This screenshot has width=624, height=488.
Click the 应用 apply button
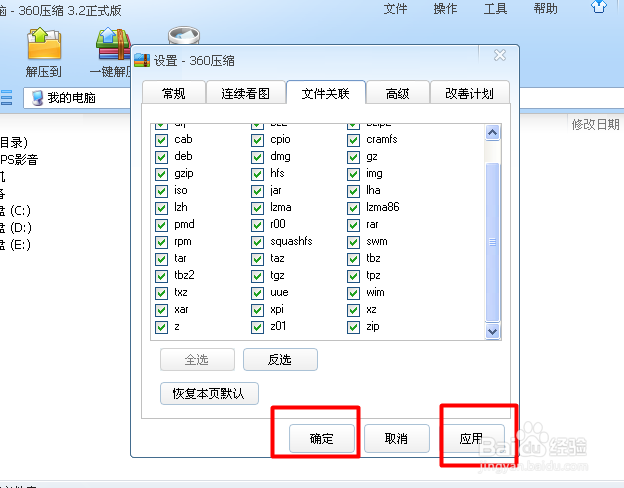(x=472, y=438)
